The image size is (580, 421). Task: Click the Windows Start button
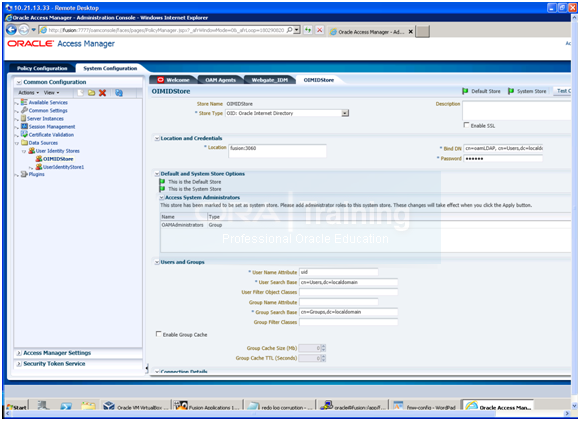17,407
